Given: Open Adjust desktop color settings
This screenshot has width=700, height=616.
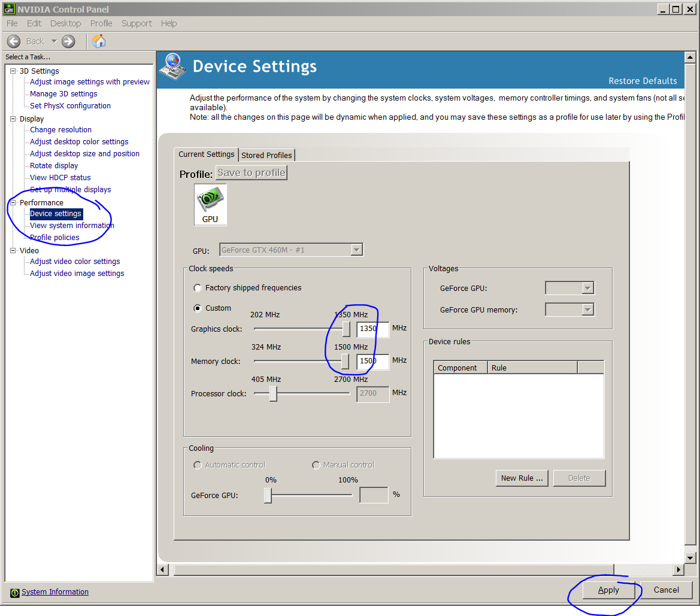Looking at the screenshot, I should click(x=79, y=141).
